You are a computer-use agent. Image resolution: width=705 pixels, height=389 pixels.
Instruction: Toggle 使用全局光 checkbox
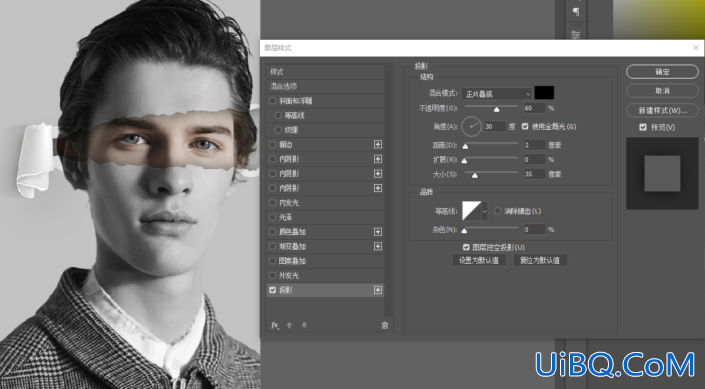point(525,126)
